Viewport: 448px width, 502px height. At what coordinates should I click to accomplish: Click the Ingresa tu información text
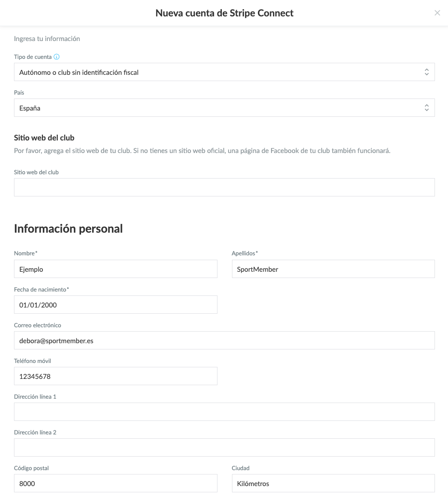47,39
